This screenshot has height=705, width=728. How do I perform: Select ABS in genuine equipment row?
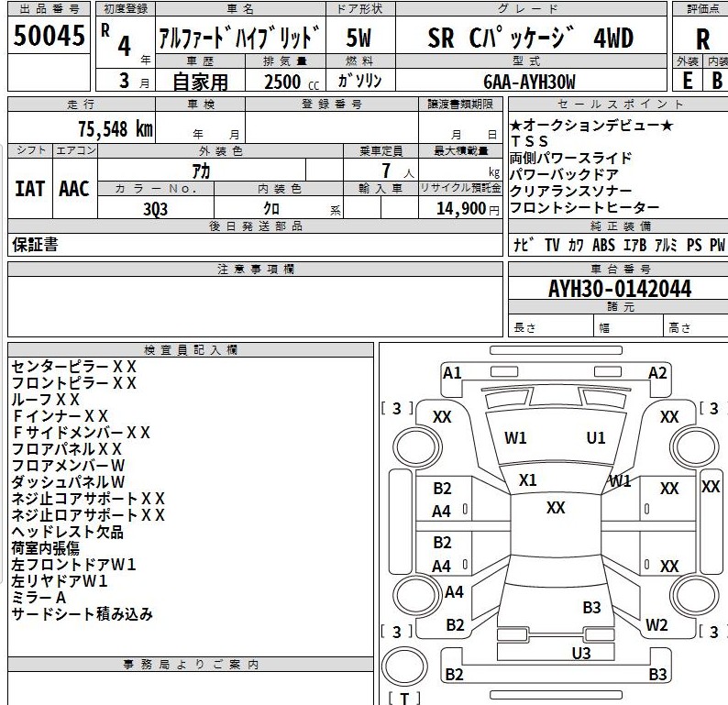(603, 245)
